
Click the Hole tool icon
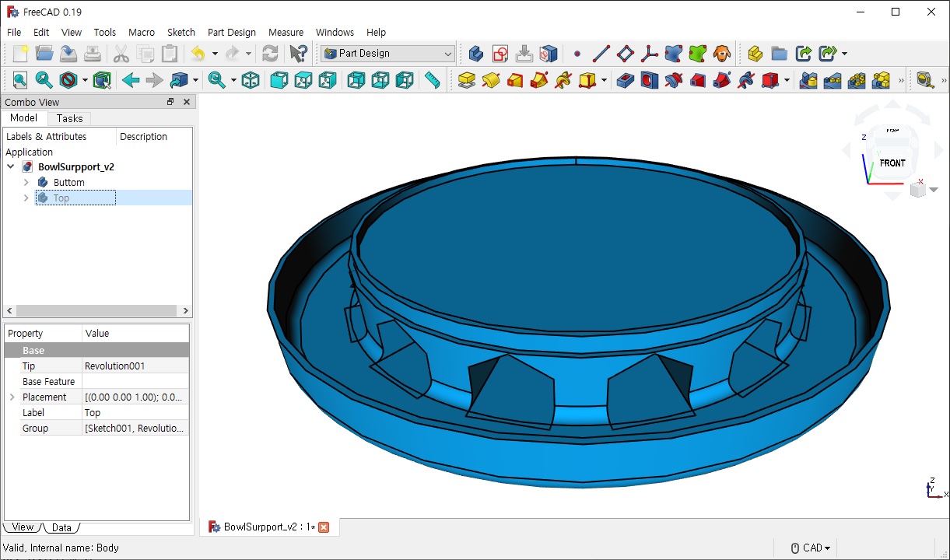[x=649, y=80]
